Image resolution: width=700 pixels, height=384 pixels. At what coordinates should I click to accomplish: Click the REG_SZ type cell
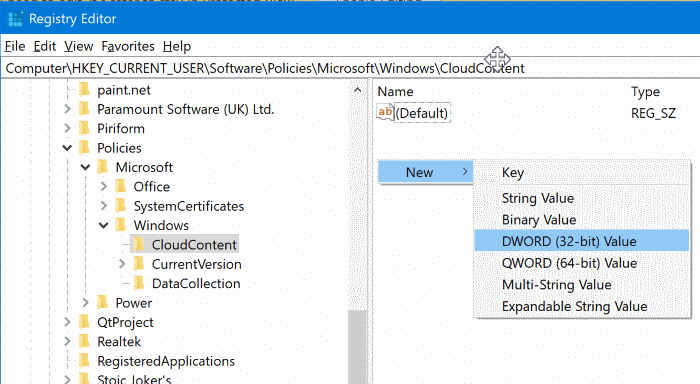[653, 113]
